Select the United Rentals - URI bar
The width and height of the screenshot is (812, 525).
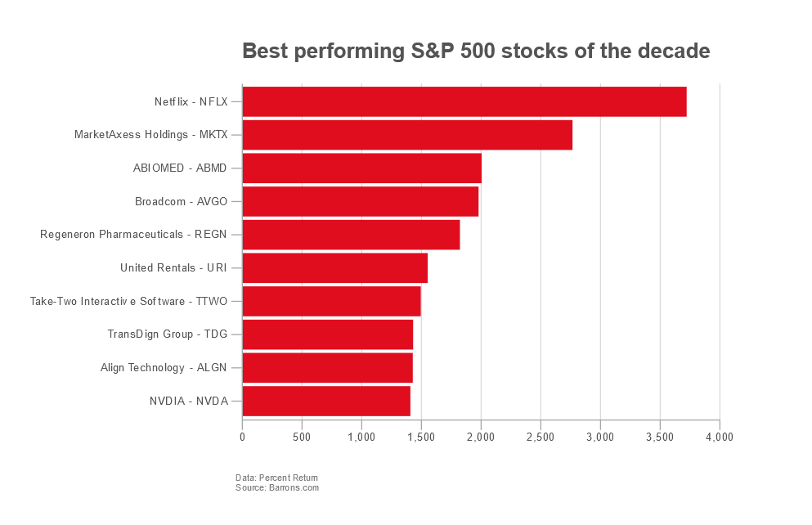point(334,268)
